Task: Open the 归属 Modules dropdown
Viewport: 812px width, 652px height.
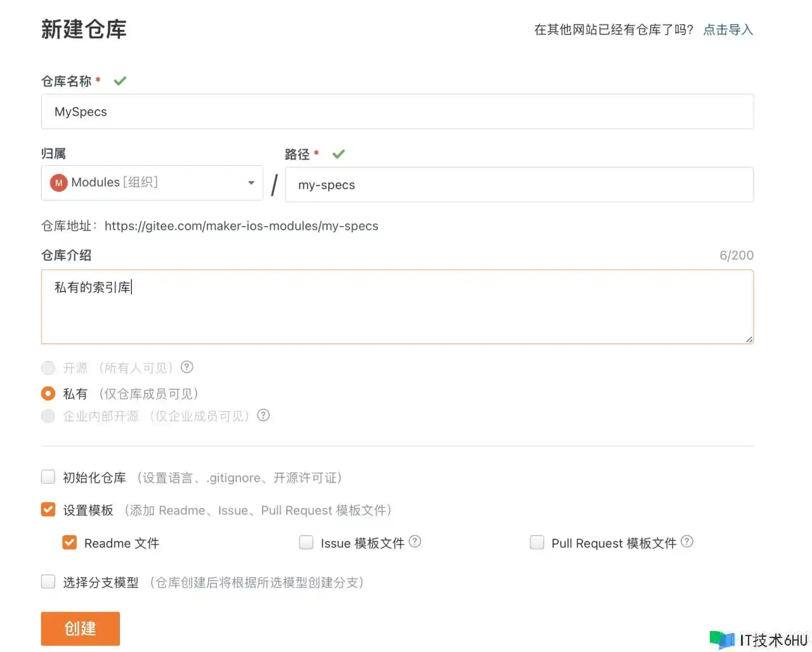Action: (152, 183)
